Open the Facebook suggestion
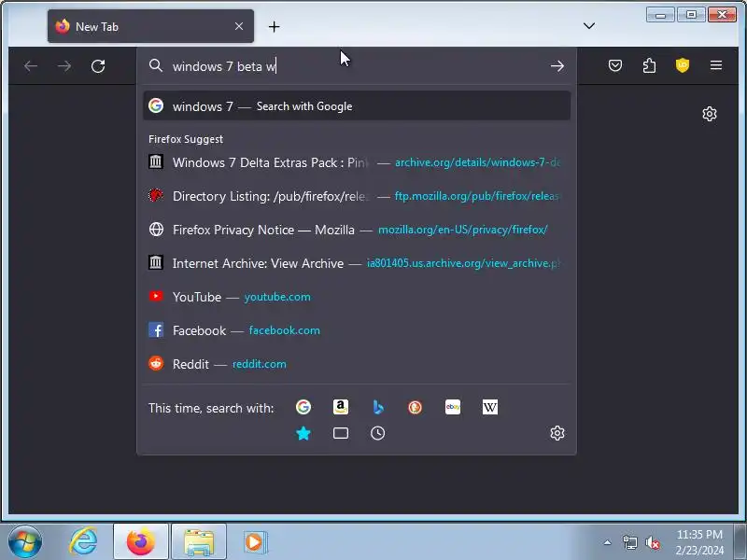The height and width of the screenshot is (560, 747). click(357, 330)
